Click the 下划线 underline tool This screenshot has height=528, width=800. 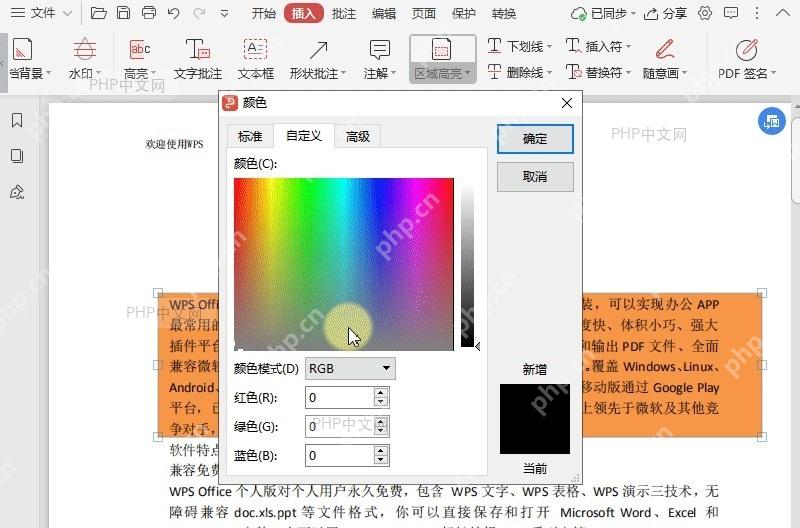(519, 46)
